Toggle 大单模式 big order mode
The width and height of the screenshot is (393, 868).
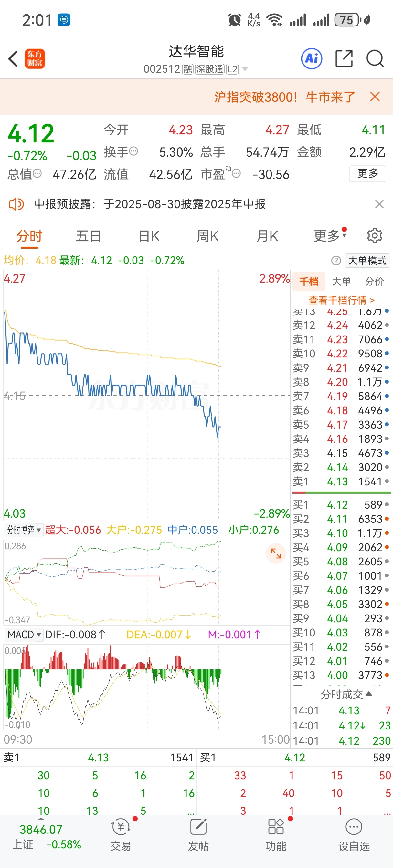coord(367,261)
